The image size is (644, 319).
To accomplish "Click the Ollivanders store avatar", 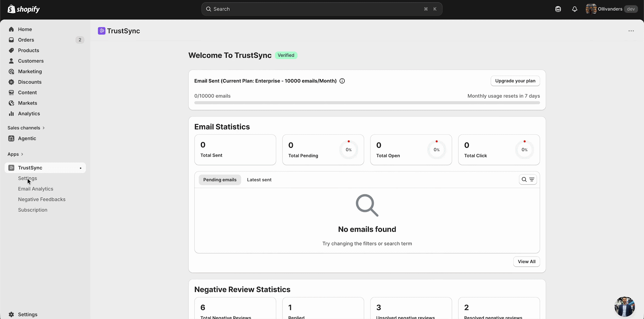I will (591, 9).
